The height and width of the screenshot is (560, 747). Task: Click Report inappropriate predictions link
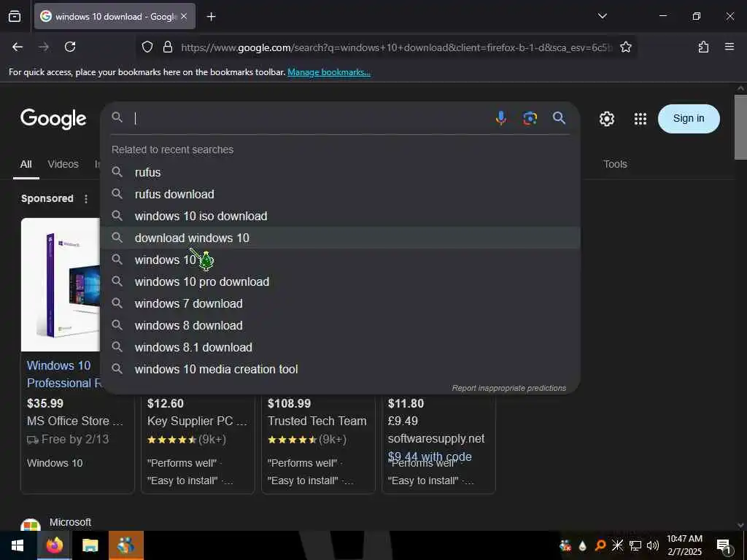coord(508,388)
